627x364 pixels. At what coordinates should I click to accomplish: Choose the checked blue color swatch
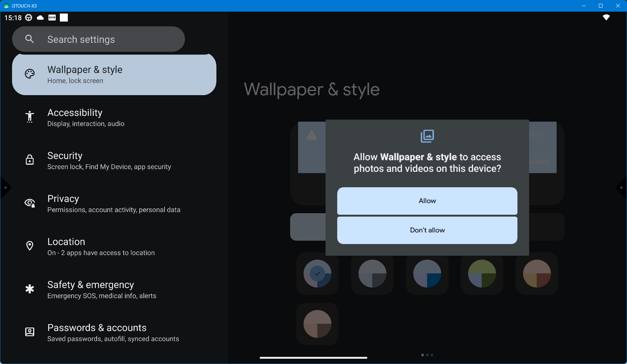point(317,274)
